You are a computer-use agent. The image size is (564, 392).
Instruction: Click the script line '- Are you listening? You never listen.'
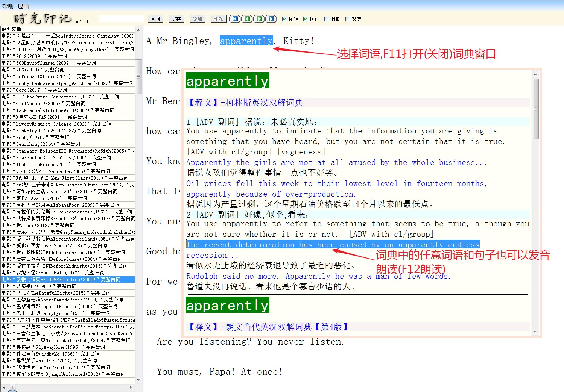coord(245,342)
